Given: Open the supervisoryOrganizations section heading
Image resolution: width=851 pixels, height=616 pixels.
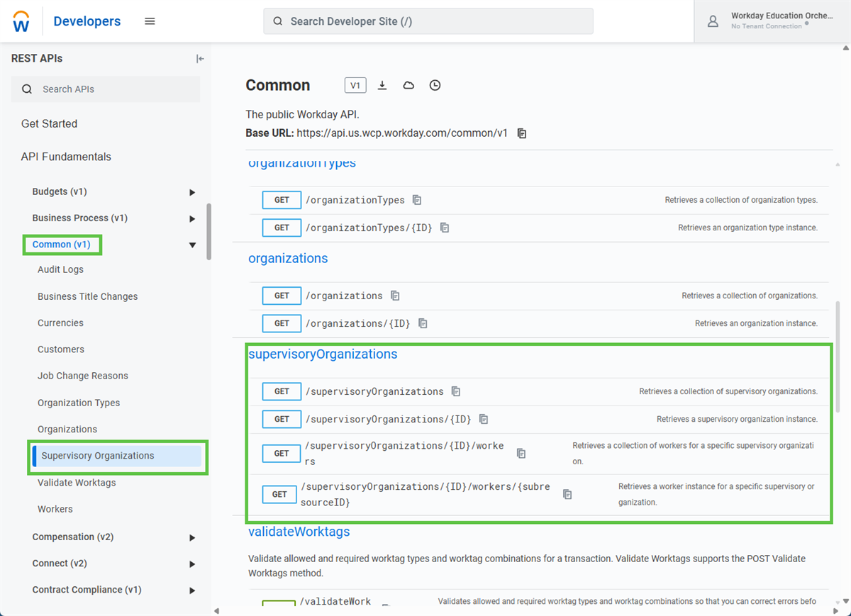Looking at the screenshot, I should click(323, 354).
